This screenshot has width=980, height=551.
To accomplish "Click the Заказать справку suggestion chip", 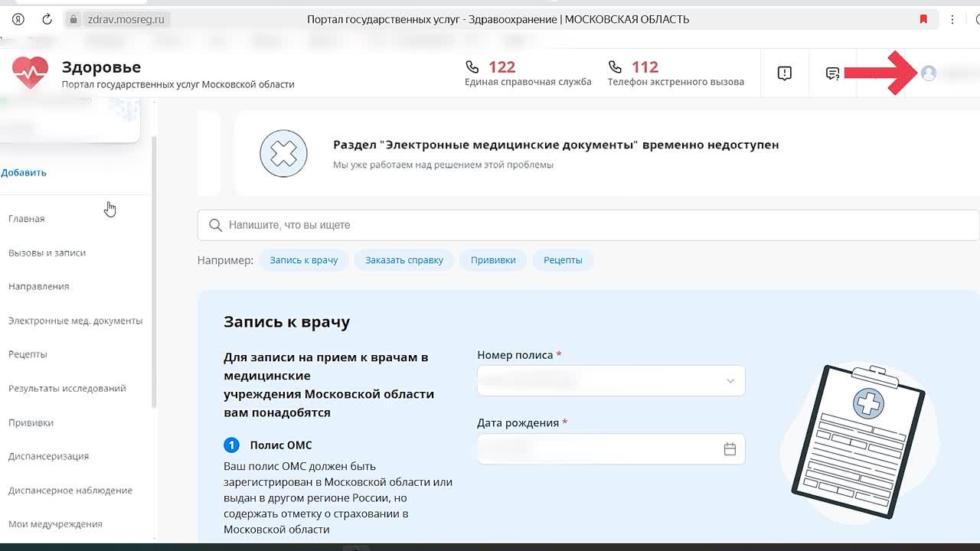I will tap(404, 260).
